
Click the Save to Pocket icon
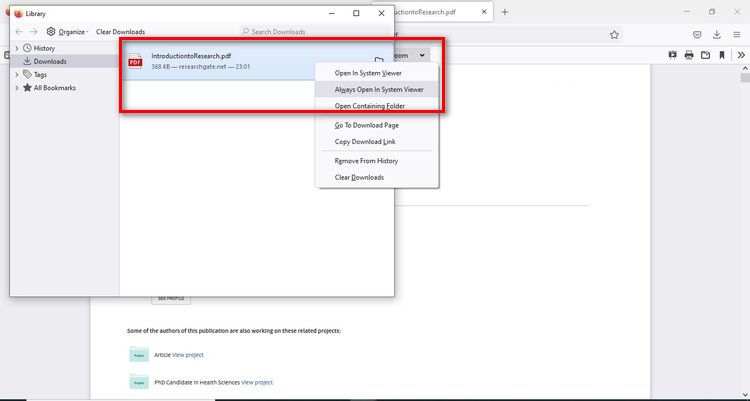pos(697,34)
